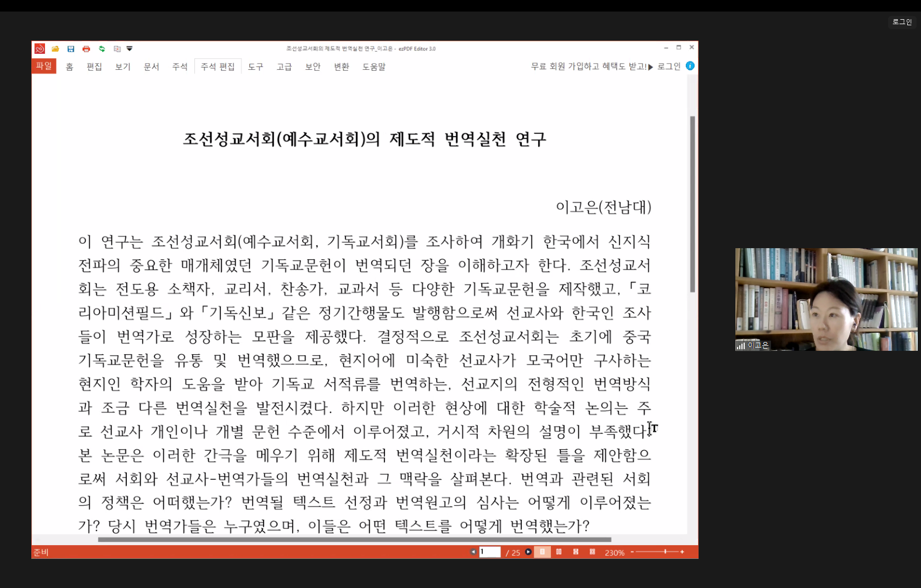
Task: Click the red printer icon
Action: [x=86, y=49]
